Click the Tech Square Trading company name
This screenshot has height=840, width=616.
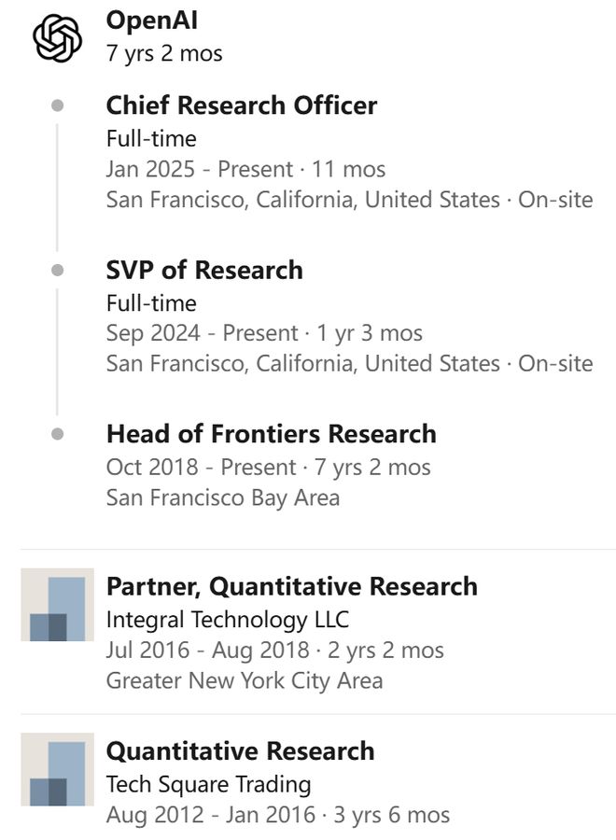tap(208, 783)
